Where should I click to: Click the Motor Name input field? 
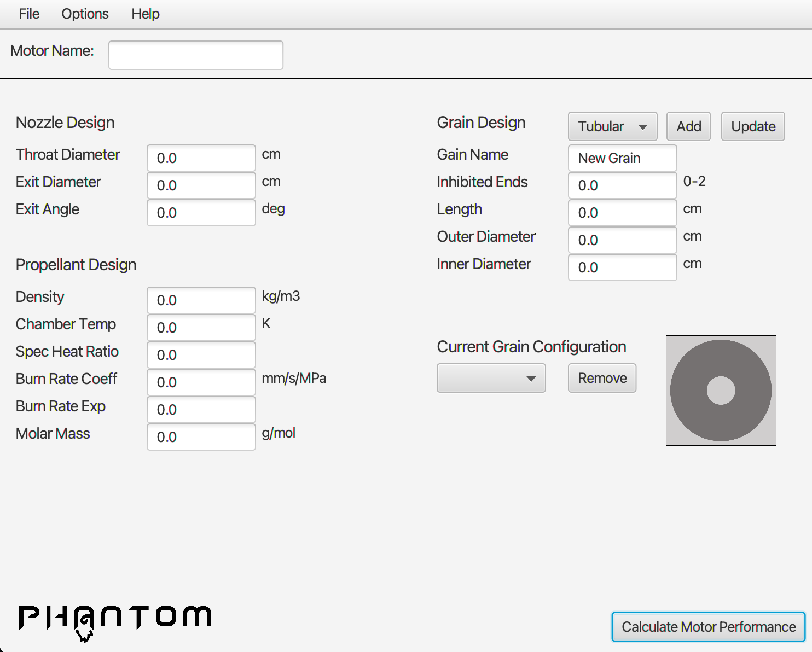point(196,55)
